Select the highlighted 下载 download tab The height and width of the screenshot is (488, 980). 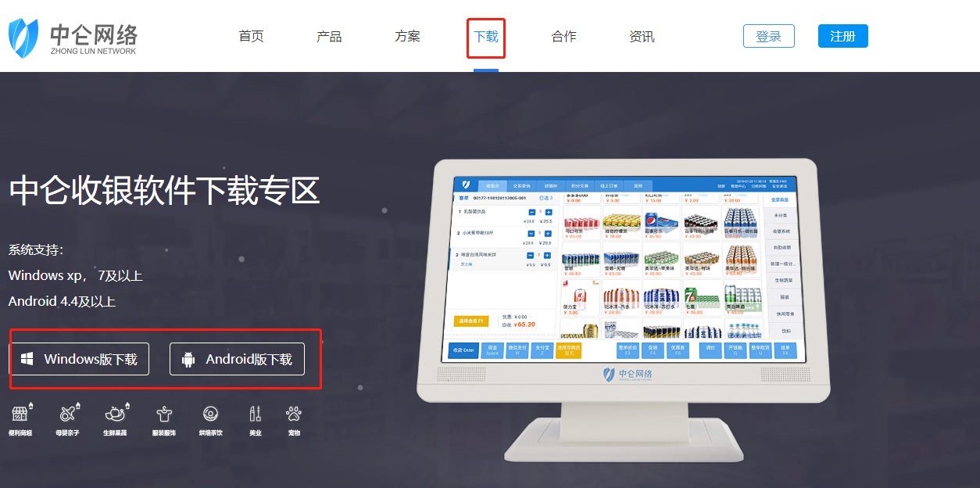point(485,36)
